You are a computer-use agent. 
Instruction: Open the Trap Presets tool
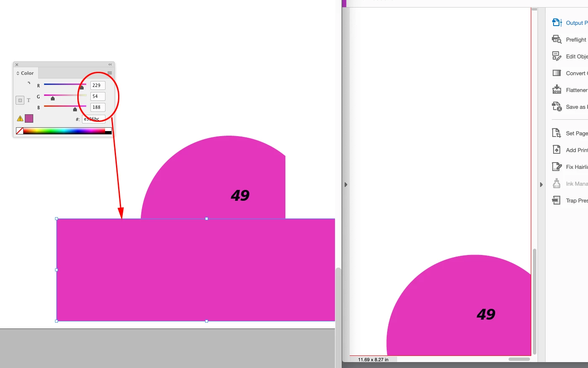[570, 200]
